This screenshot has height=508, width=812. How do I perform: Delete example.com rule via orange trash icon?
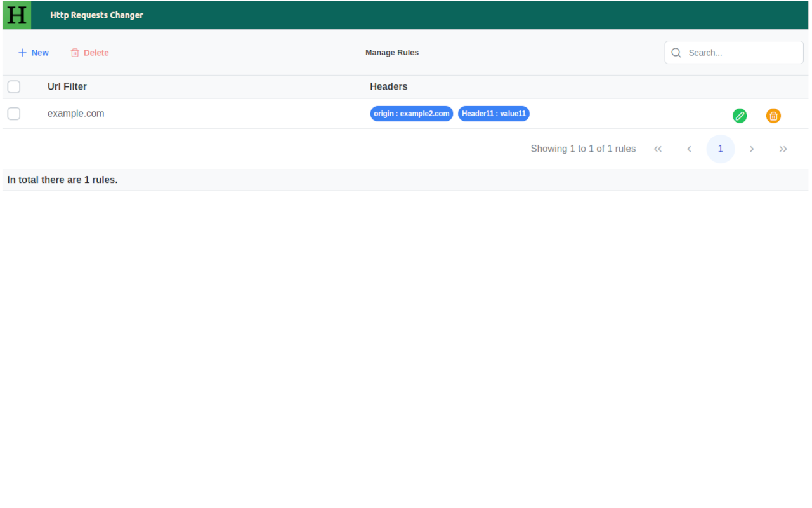[x=773, y=116]
